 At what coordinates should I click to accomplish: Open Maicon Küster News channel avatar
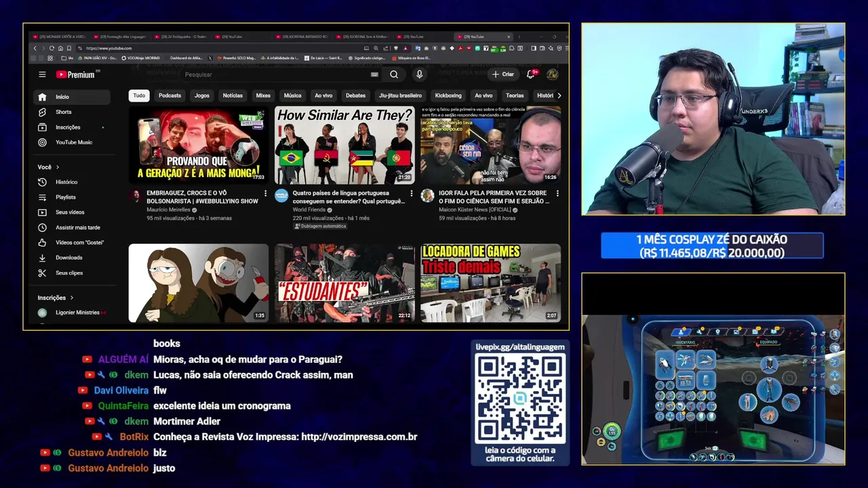point(427,196)
